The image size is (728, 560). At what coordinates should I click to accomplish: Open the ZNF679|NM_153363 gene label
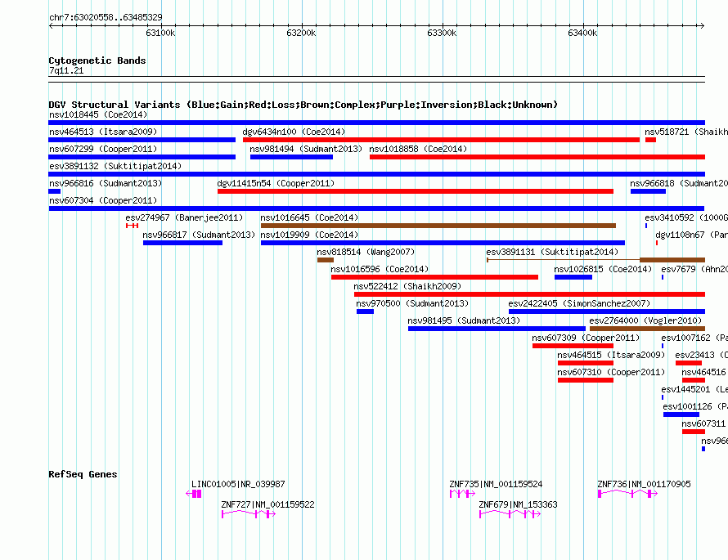coord(518,504)
